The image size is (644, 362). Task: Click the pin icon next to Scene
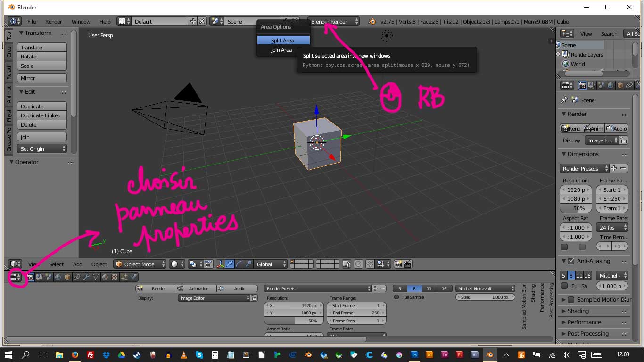coord(564,100)
